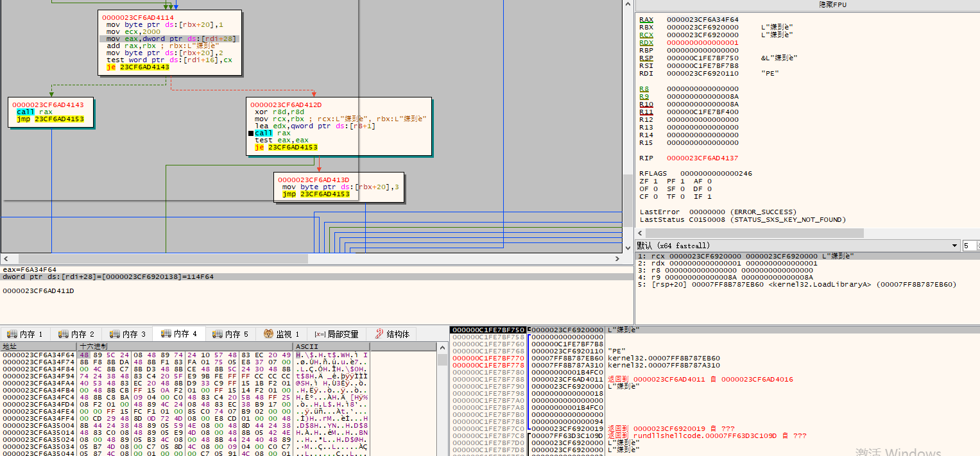Select first hex byte 48 in dump
Viewport: 980px width, 456px height.
(x=85, y=355)
